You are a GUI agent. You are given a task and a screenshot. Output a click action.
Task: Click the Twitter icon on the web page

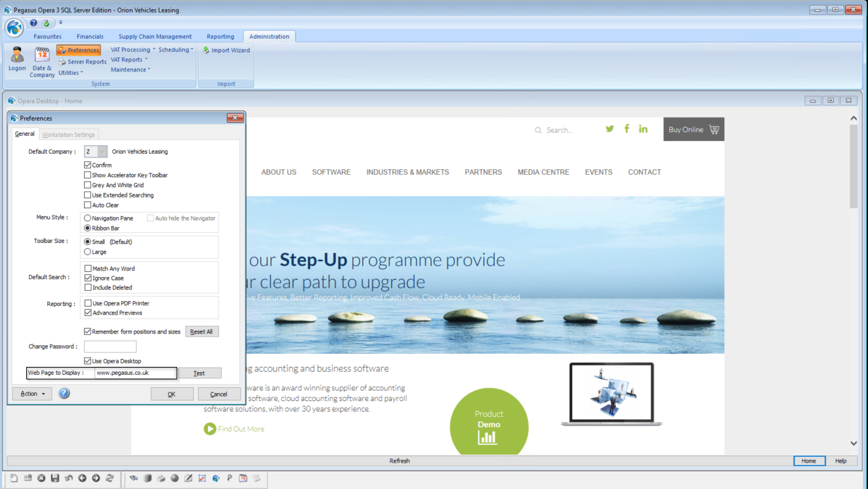pyautogui.click(x=610, y=129)
